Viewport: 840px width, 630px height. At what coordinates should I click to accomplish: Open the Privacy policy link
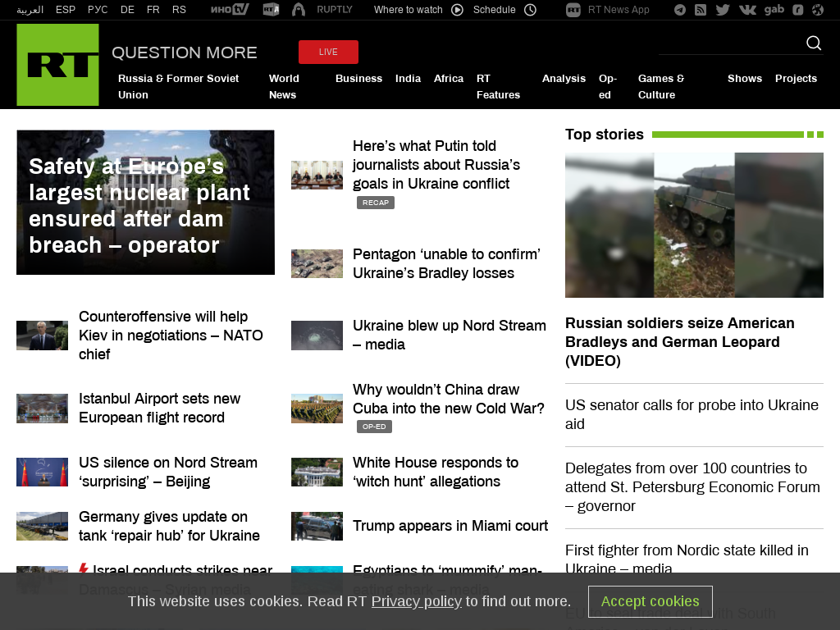pos(416,601)
